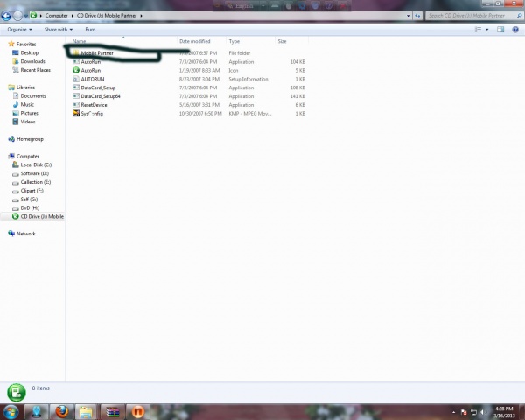Viewport: 525px width, 420px height.
Task: Click the 104 KB size cell
Action: click(x=297, y=61)
